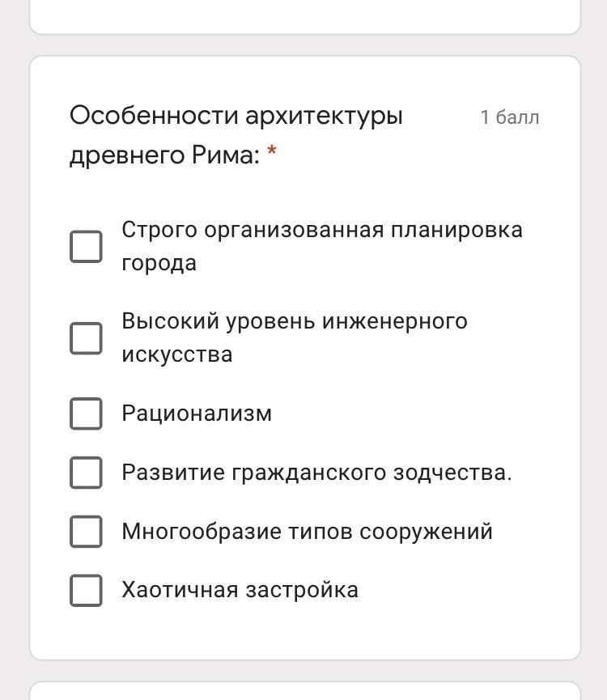Click the Хаотичная застройка option text
The image size is (607, 700).
point(240,590)
